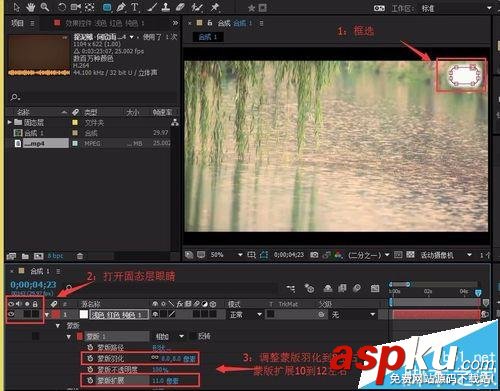This screenshot has height=391, width=500.
Task: Click the project search magnifier icon
Action: [15, 97]
